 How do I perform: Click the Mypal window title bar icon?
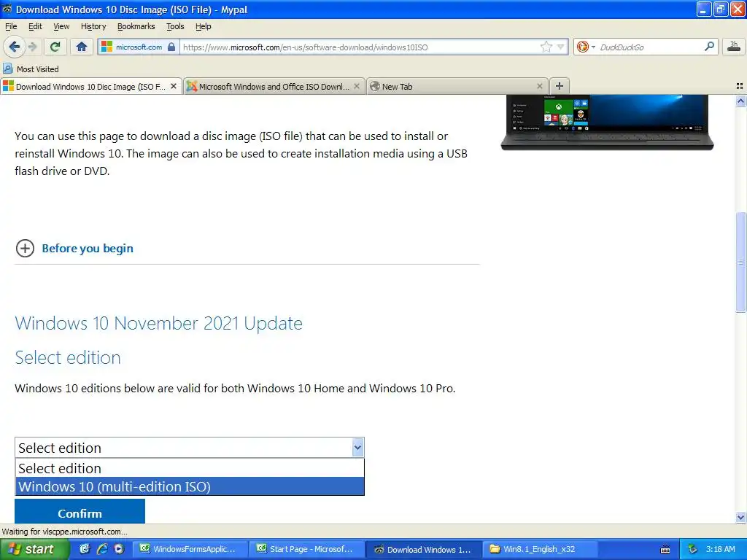coord(7,9)
